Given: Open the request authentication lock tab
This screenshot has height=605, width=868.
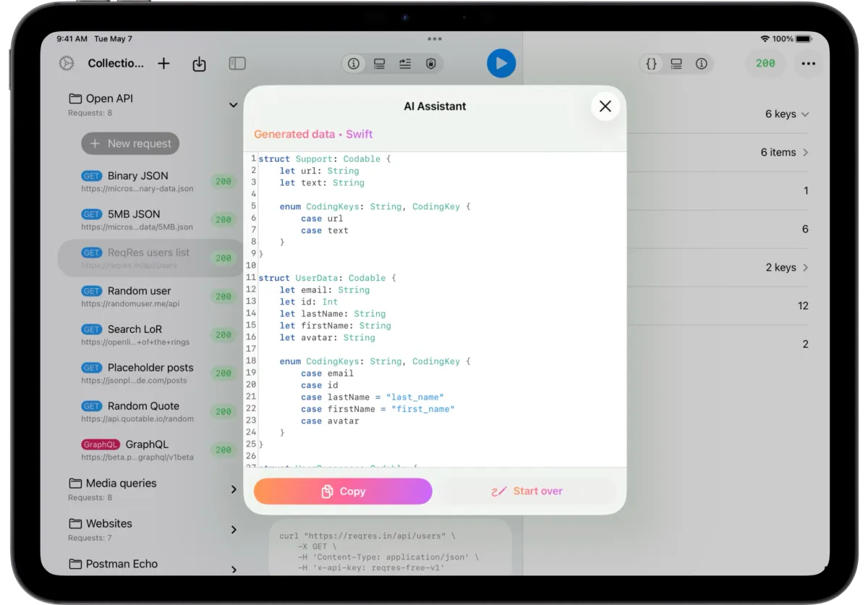Looking at the screenshot, I should click(430, 64).
